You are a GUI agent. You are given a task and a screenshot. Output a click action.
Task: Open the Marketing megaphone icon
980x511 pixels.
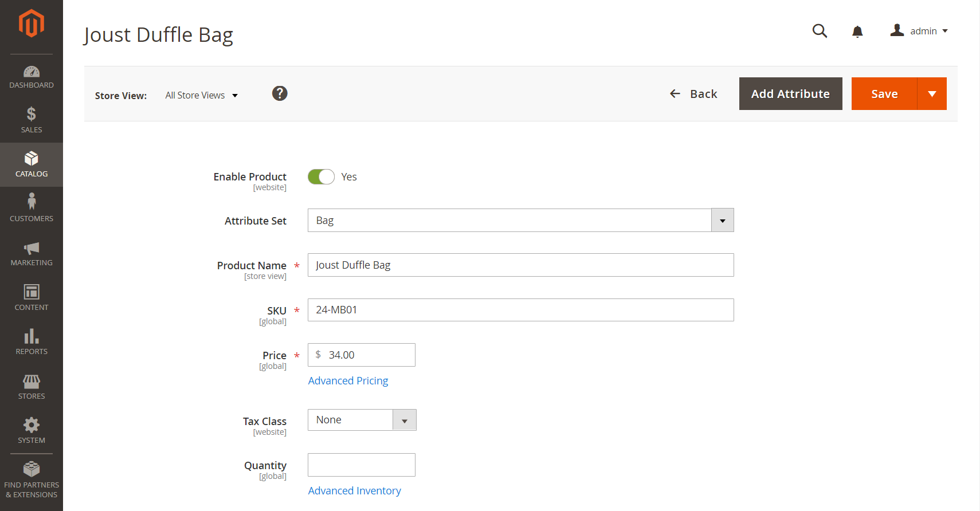[x=32, y=248]
